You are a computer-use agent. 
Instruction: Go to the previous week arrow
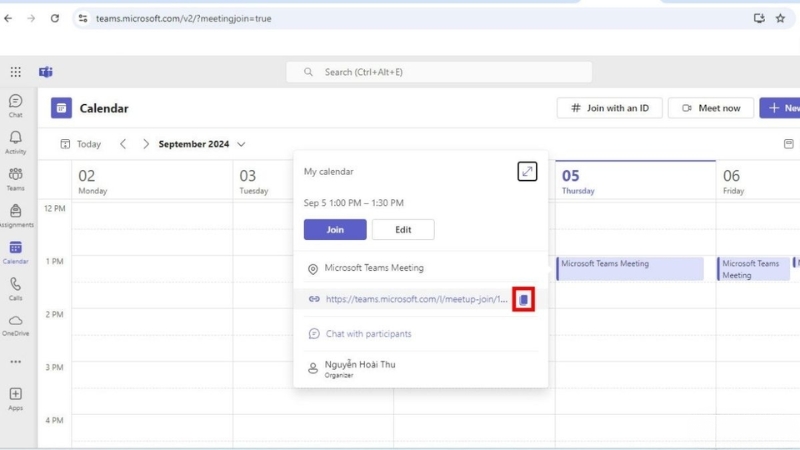[x=123, y=144]
